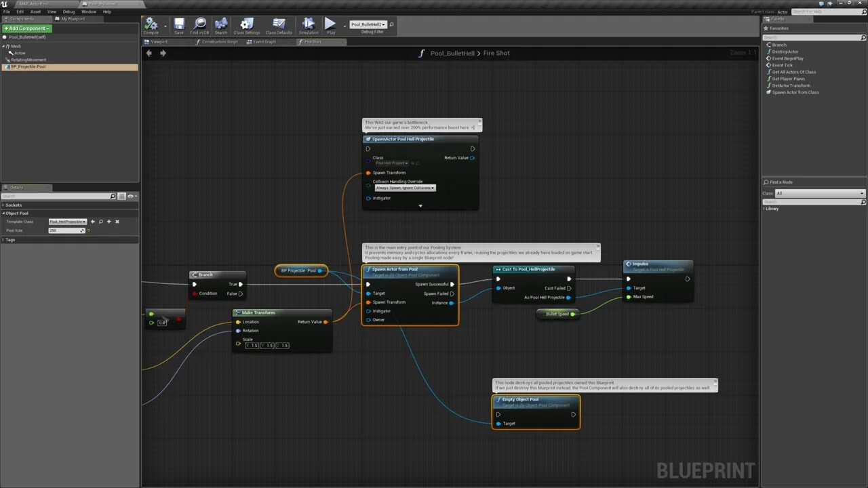The image size is (868, 488).
Task: Open the Search tool icon
Action: click(221, 25)
